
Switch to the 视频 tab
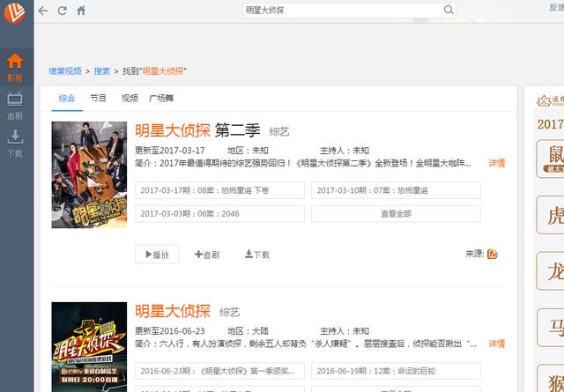click(130, 98)
